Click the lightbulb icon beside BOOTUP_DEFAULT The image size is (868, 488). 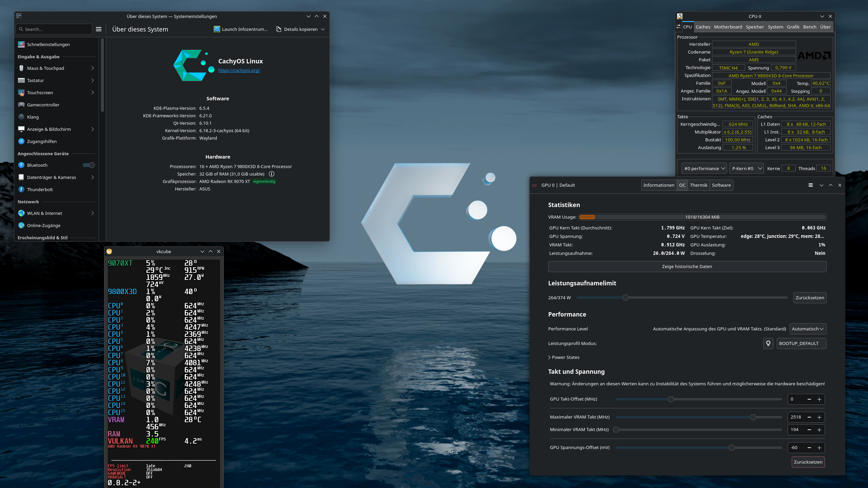(x=768, y=343)
